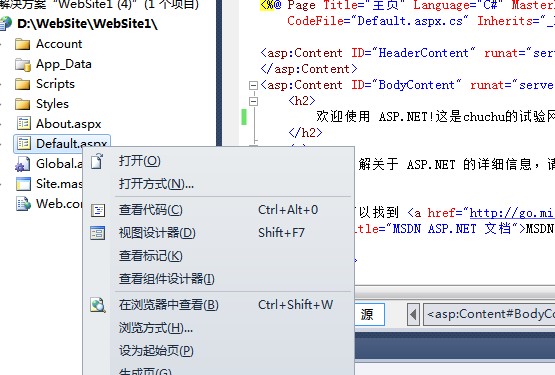Click the CodeFile "Default.aspx.cs" value
The height and width of the screenshot is (375, 555).
410,21
